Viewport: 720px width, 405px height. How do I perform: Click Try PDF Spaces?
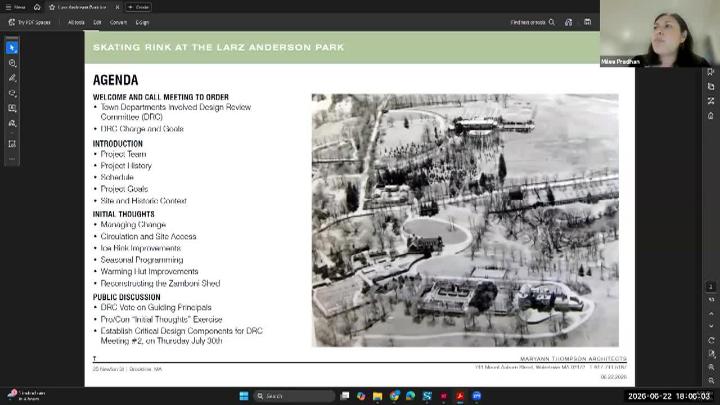pos(29,22)
